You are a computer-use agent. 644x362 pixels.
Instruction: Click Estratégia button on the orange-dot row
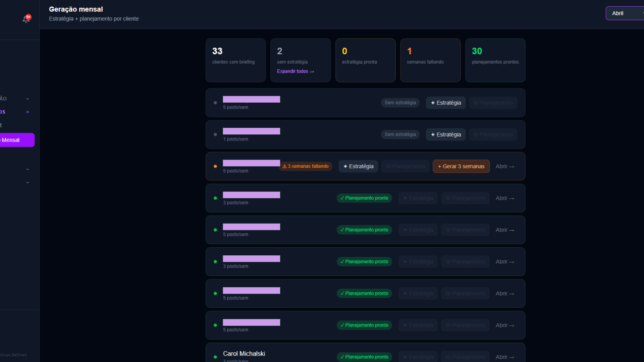(358, 166)
